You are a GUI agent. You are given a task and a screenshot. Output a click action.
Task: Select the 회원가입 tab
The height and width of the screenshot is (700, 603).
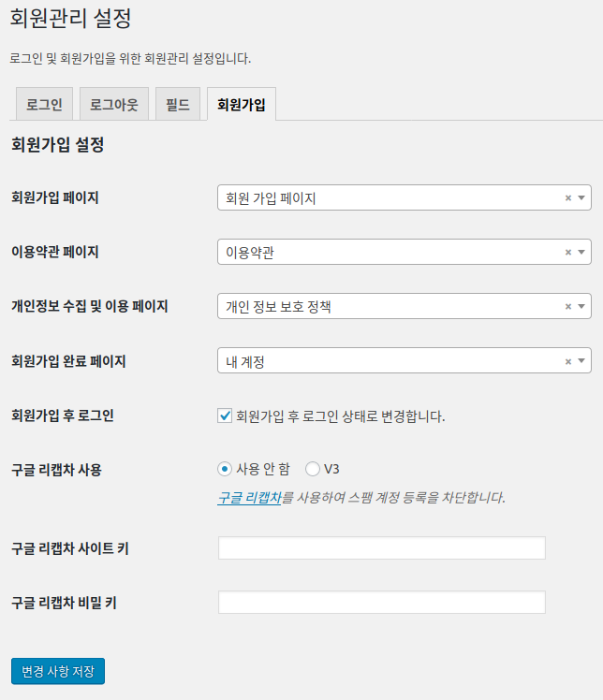[x=241, y=105]
